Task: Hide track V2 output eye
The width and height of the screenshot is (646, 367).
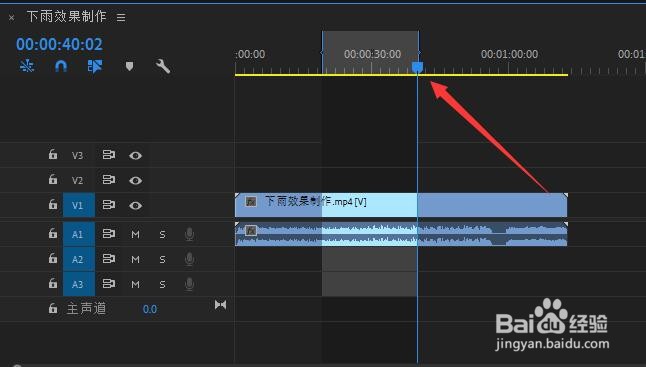Action: (136, 181)
